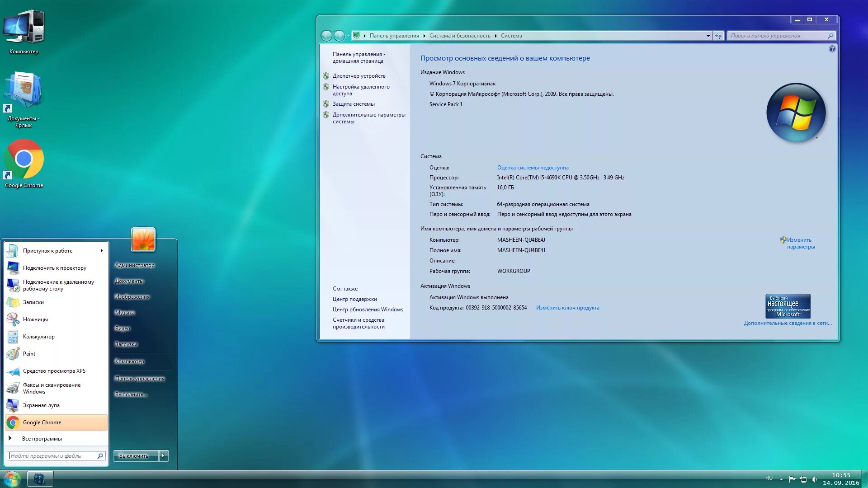Open the recent pages dropdown beside navigation arrows
The width and height of the screenshot is (868, 488).
click(x=348, y=36)
